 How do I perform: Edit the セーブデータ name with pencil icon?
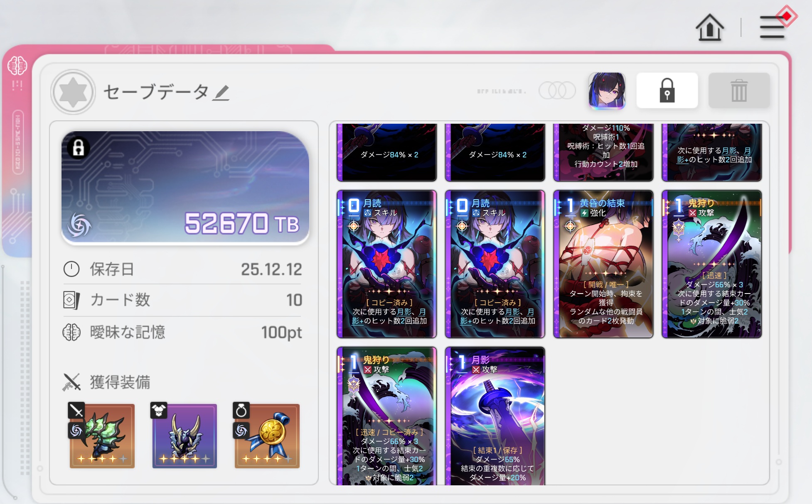[221, 92]
